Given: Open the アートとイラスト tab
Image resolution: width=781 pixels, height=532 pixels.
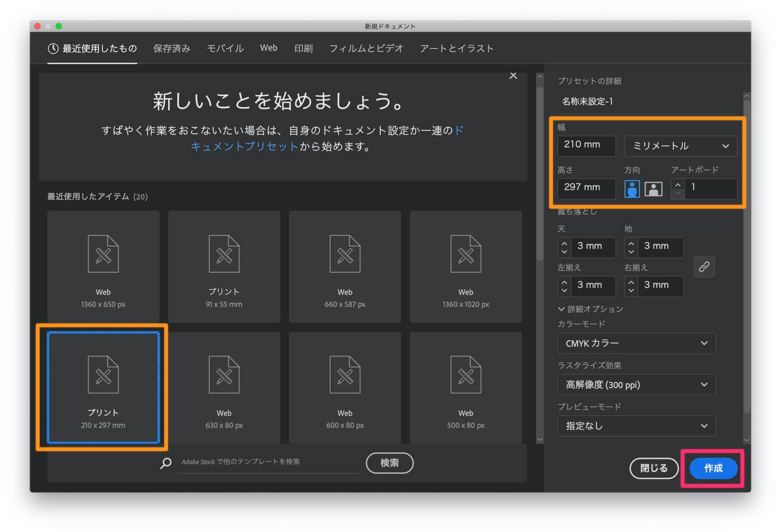Looking at the screenshot, I should [457, 49].
